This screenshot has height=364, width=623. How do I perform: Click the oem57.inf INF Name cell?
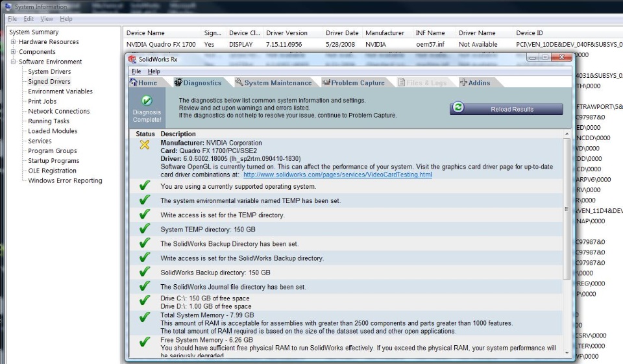[430, 45]
